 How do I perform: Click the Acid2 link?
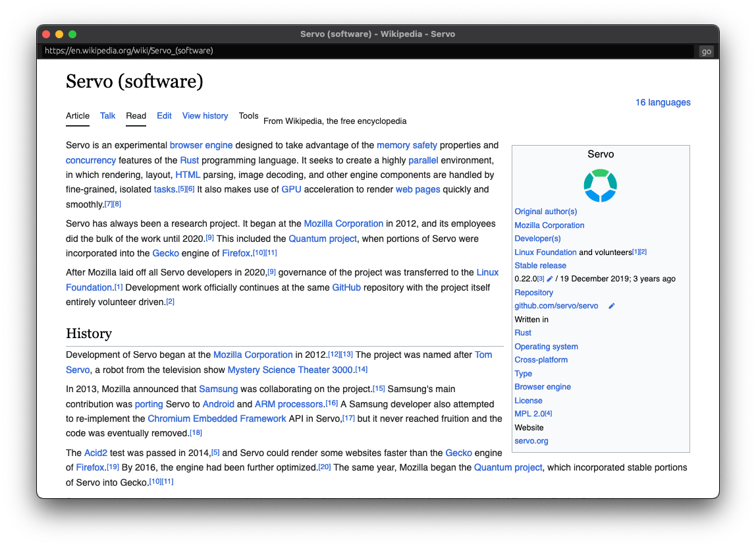coord(95,453)
